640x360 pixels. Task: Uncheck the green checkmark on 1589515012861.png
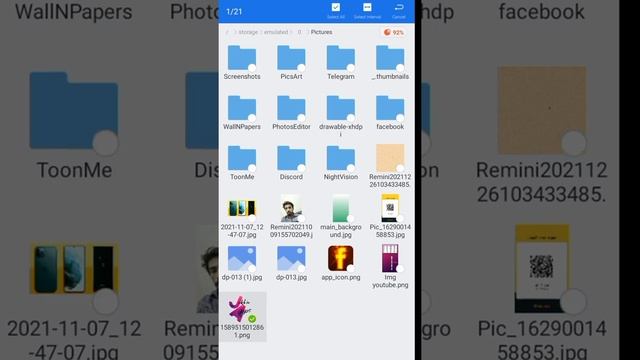pos(252,319)
